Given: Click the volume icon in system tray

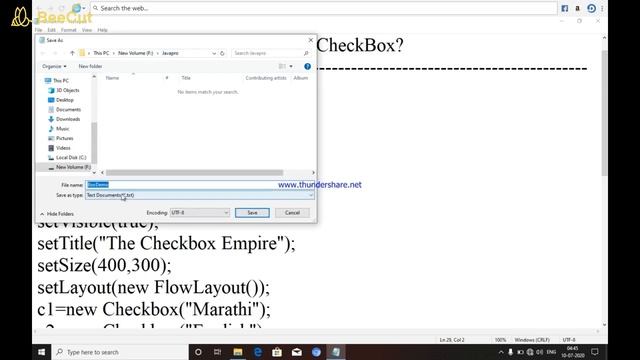Looking at the screenshot, I should (x=540, y=352).
